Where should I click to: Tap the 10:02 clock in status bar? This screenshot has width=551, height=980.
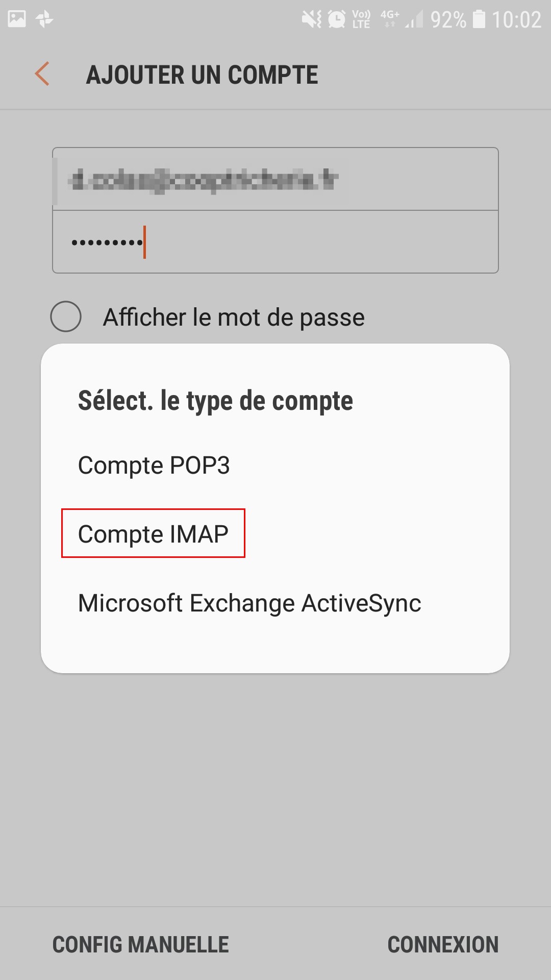[x=516, y=19]
